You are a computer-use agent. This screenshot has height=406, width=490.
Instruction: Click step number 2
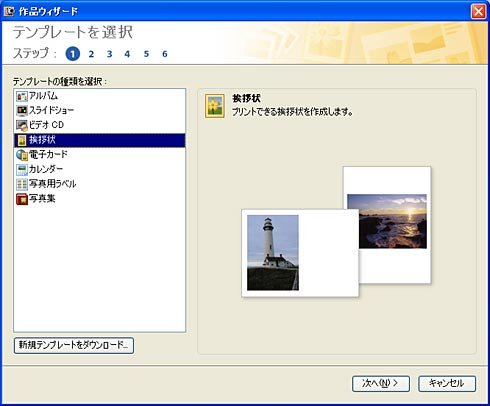point(91,54)
